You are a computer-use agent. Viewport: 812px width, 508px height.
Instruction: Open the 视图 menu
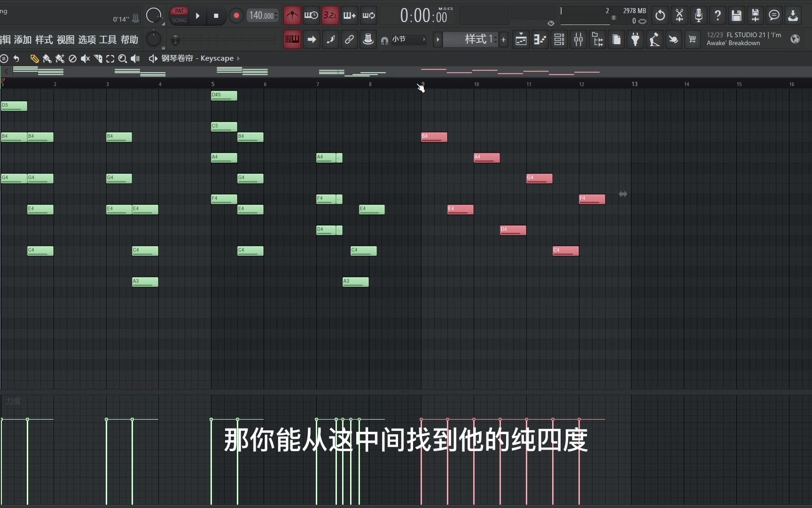pyautogui.click(x=66, y=40)
